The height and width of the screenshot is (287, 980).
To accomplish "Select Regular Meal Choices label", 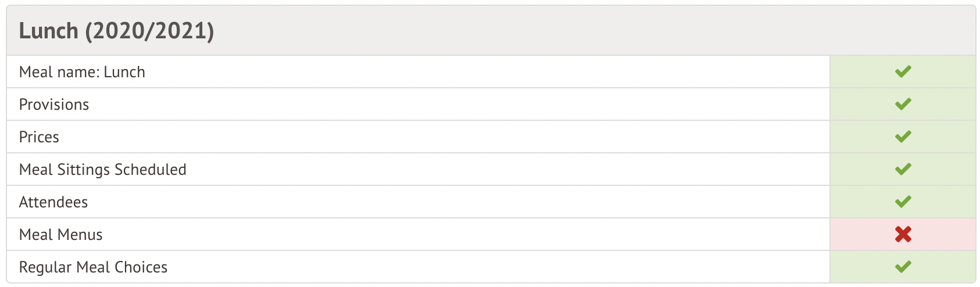I will click(93, 267).
